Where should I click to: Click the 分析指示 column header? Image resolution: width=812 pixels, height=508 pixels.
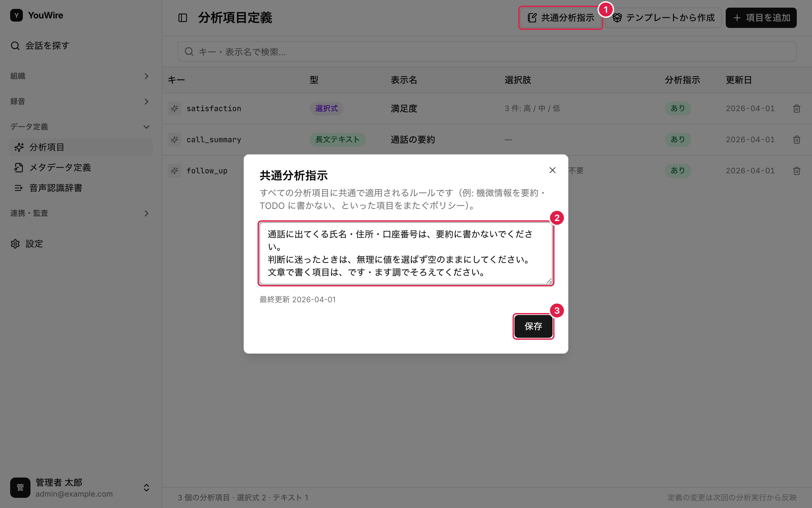[683, 80]
